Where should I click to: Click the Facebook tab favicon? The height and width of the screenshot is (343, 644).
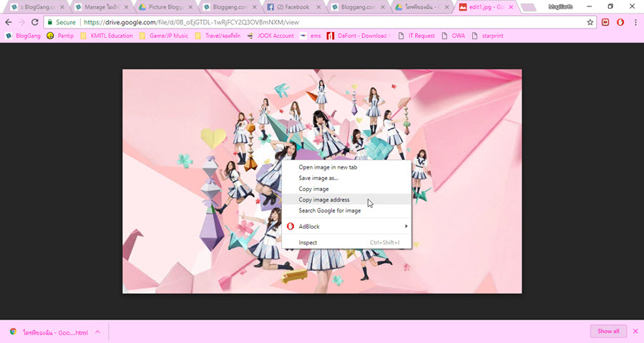(270, 7)
